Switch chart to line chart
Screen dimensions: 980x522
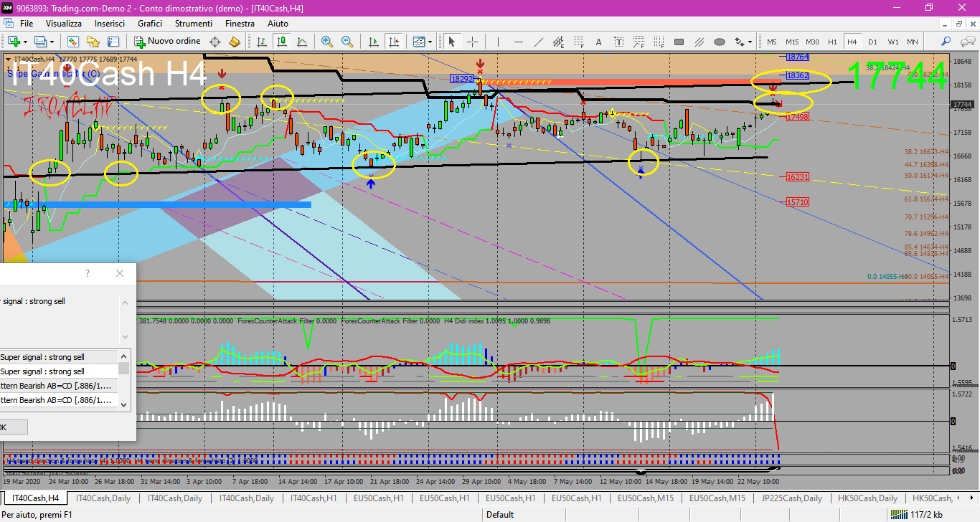tap(302, 42)
